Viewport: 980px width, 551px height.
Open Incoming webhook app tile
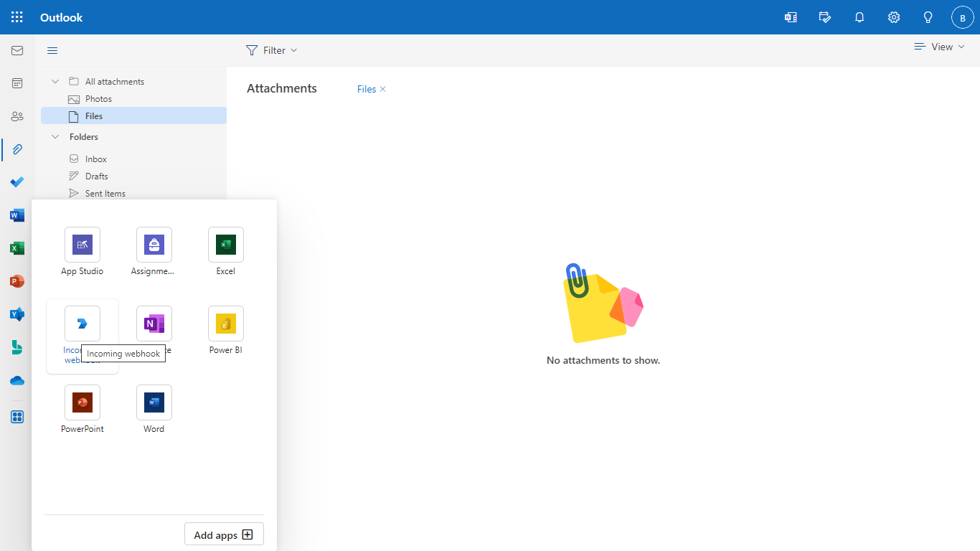tap(83, 336)
